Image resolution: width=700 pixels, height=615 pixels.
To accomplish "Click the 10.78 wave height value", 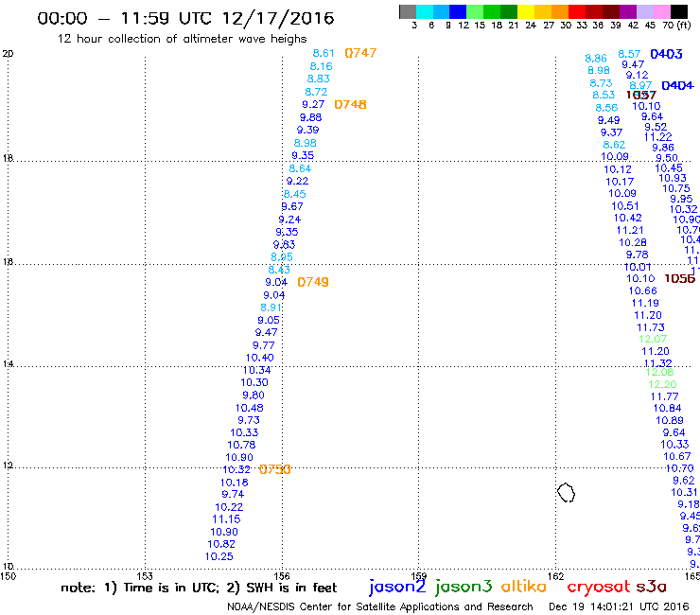I will click(241, 445).
